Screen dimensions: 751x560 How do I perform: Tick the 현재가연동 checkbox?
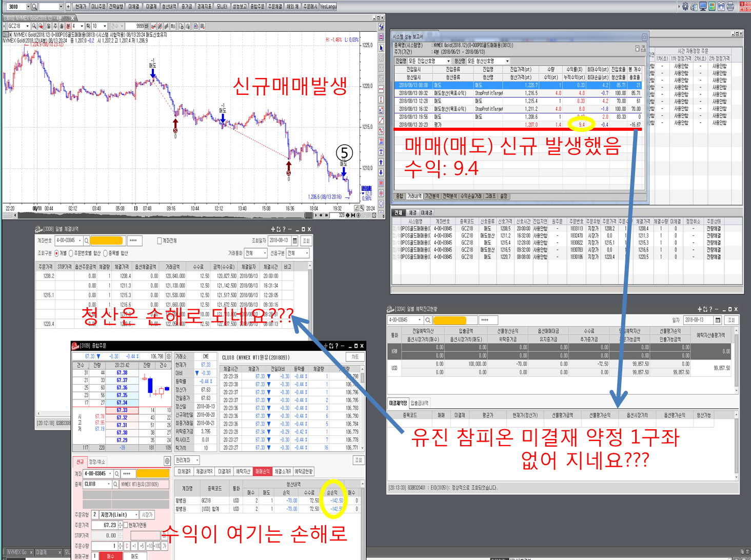pos(126,525)
